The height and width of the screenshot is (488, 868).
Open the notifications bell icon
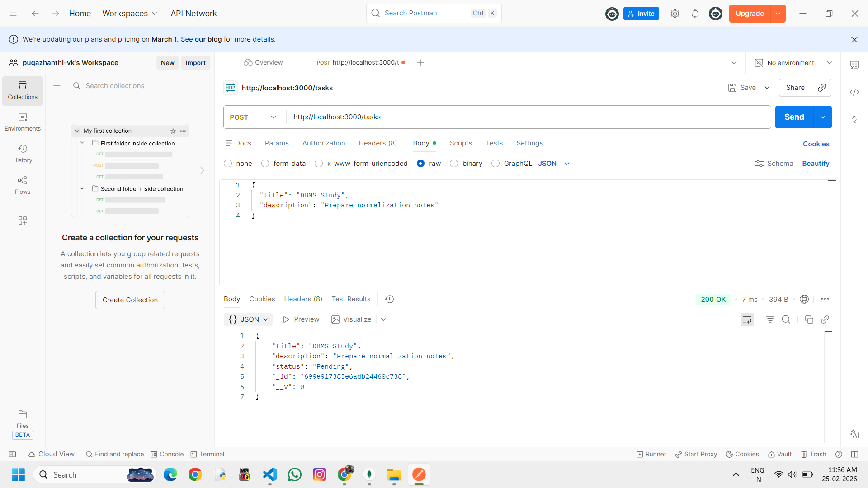[695, 14]
